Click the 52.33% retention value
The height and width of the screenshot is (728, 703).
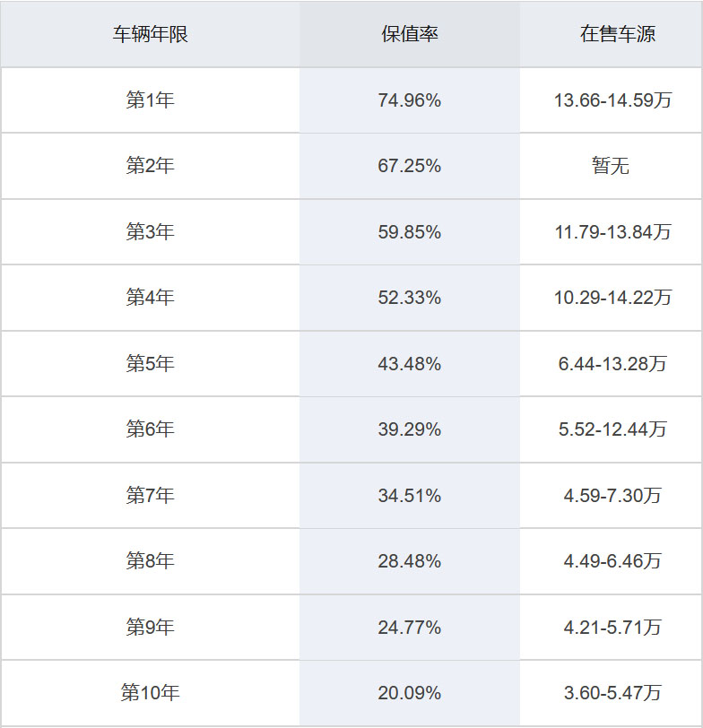pyautogui.click(x=410, y=298)
